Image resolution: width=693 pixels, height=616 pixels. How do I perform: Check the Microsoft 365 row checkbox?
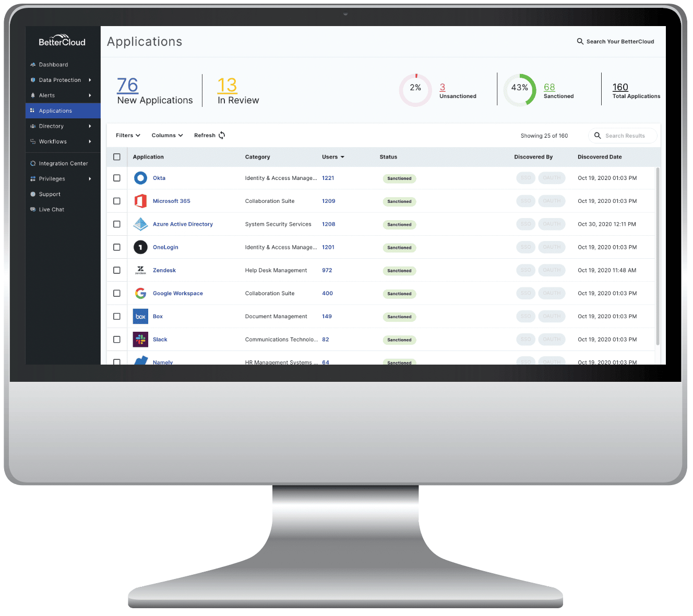117,201
